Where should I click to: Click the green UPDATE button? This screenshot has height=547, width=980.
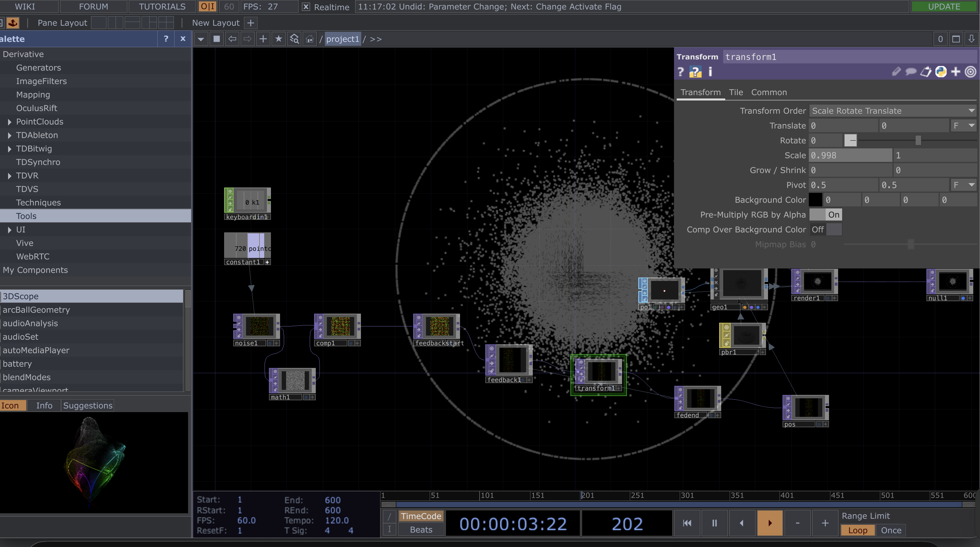[944, 6]
